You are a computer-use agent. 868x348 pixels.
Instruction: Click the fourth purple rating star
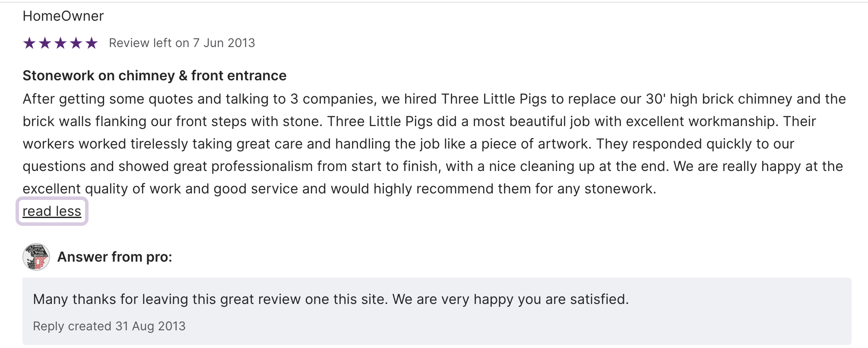76,43
